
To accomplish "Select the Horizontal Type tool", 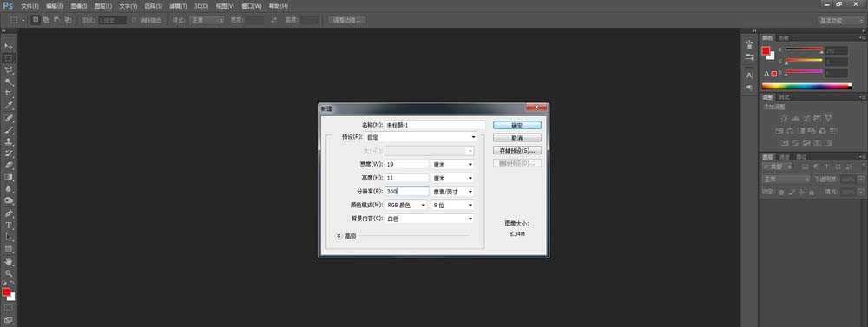I will tap(9, 226).
